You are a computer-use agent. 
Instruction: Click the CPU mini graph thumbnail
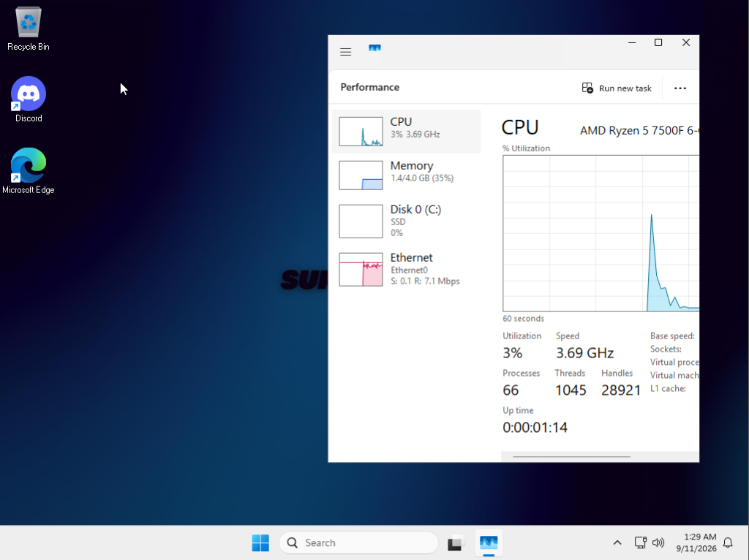361,132
